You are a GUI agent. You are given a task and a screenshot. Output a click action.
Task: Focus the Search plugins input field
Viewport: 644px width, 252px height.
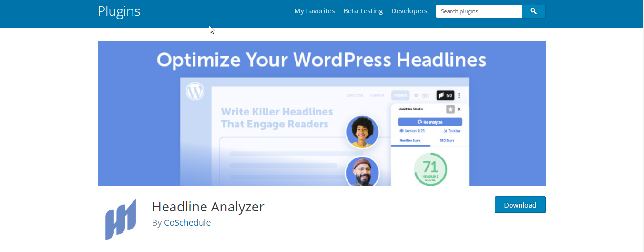point(479,11)
